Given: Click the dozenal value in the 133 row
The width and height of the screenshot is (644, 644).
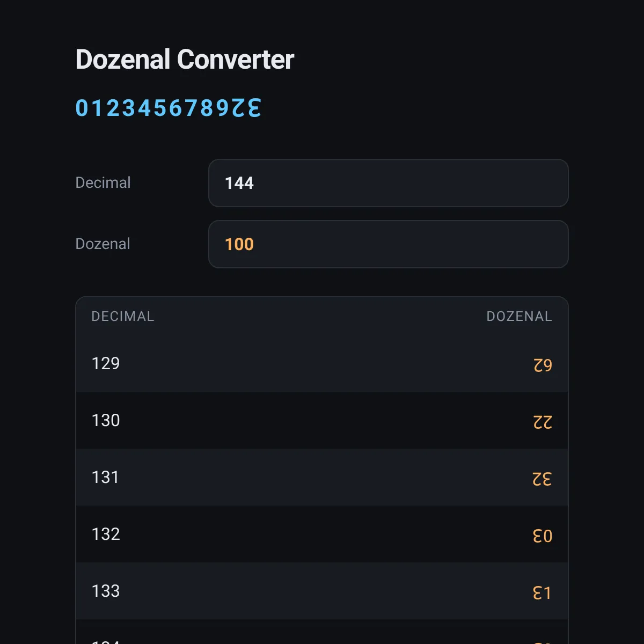Looking at the screenshot, I should point(542,592).
